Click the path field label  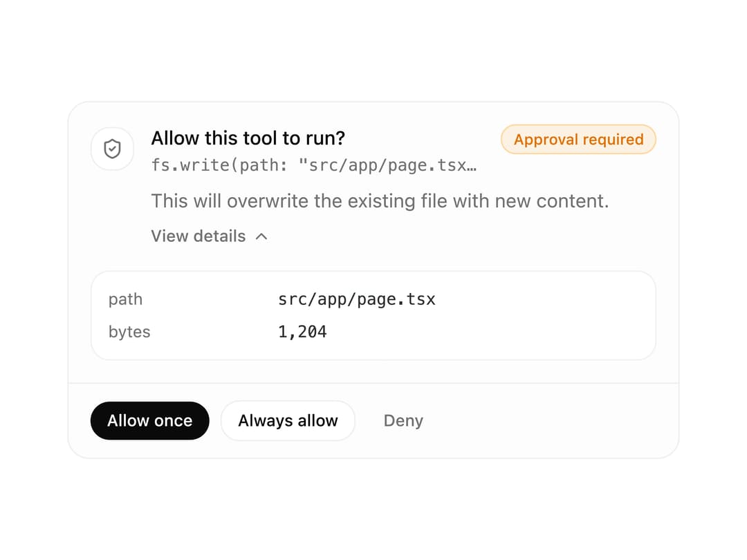pyautogui.click(x=125, y=299)
